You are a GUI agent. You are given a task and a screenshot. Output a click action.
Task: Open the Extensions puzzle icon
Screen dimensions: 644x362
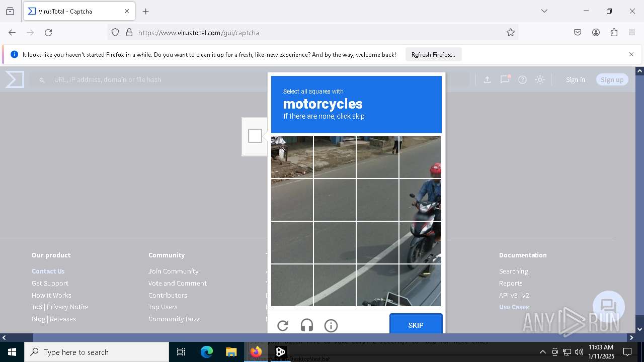614,32
